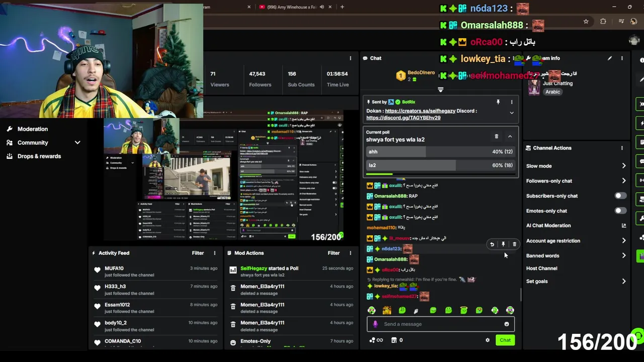Unpin the BotRix pinned message
Viewport: 644px width, 362px height.
pyautogui.click(x=498, y=102)
